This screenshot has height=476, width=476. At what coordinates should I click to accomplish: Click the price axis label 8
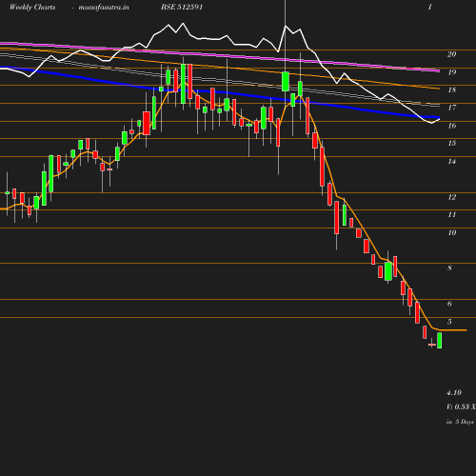(x=449, y=268)
